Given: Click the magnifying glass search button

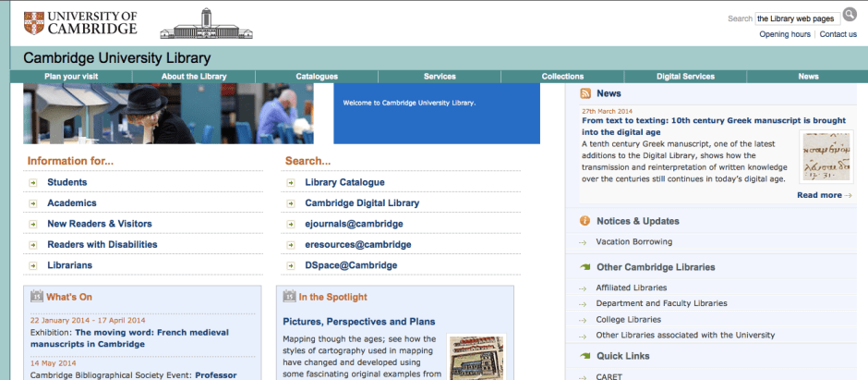Looking at the screenshot, I should coord(850,15).
